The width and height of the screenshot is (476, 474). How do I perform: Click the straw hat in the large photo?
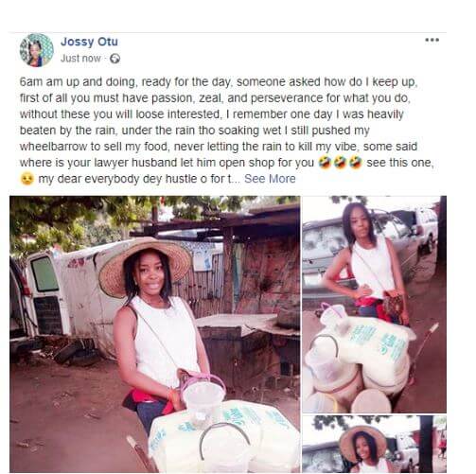click(x=145, y=263)
